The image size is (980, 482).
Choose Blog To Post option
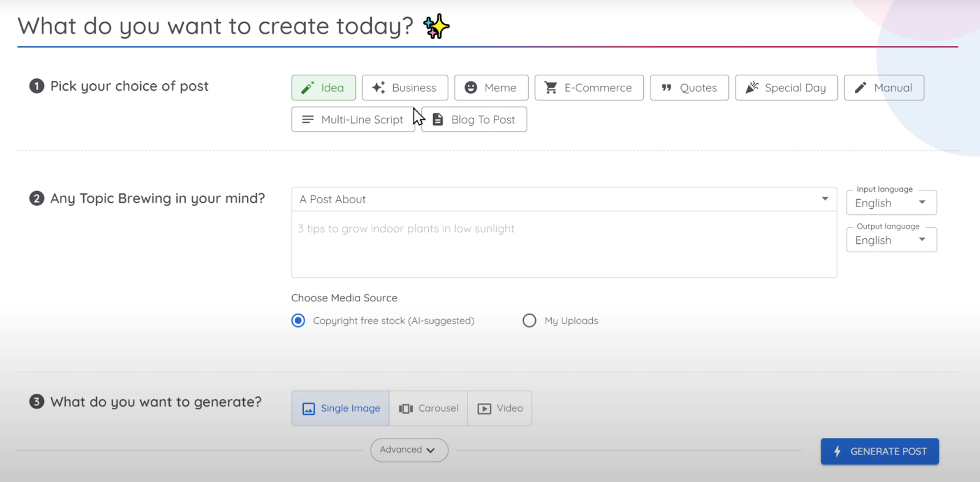(x=474, y=119)
